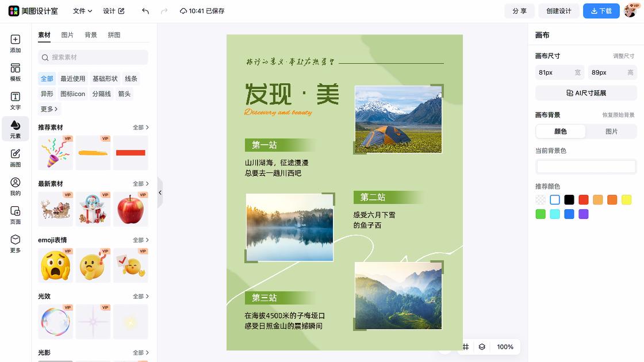
Task: Open the 模板 templates sidebar panel
Action: (15, 72)
